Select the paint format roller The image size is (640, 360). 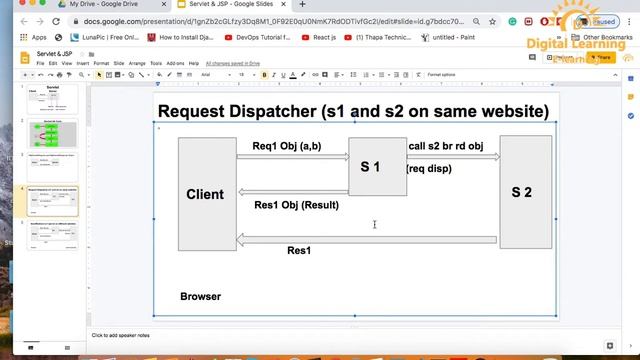pos(69,75)
